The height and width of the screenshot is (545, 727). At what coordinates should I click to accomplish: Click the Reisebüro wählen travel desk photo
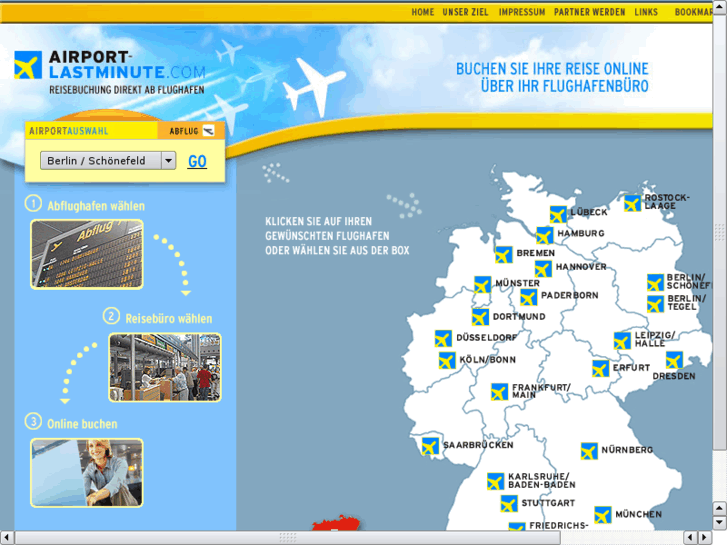pyautogui.click(x=165, y=367)
